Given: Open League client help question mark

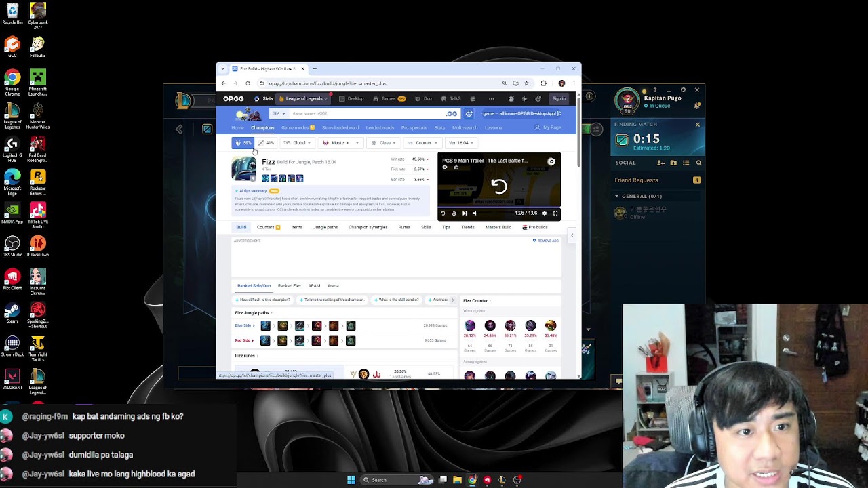Looking at the screenshot, I should point(655,89).
